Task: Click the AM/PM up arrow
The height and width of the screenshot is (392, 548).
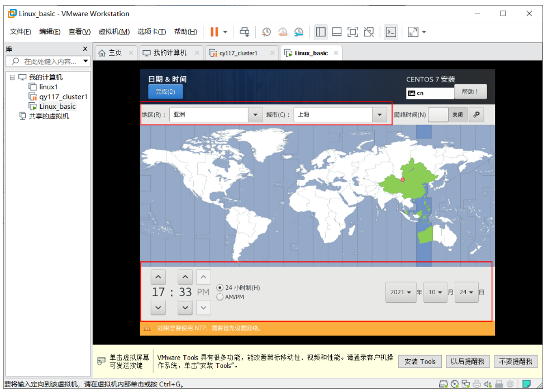Action: click(203, 277)
